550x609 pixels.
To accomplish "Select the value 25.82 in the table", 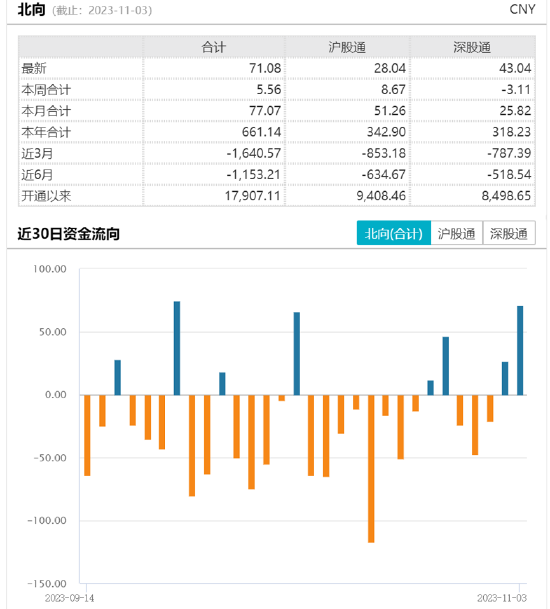I will point(515,111).
